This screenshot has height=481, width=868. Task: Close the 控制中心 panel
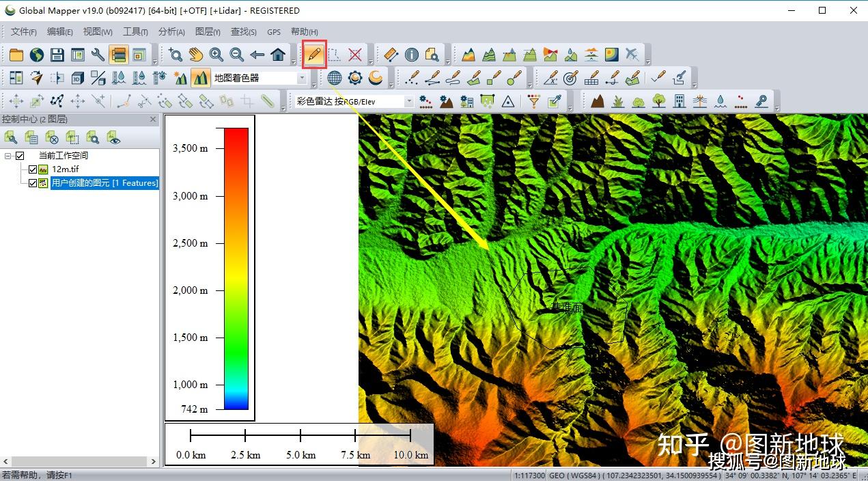(153, 120)
